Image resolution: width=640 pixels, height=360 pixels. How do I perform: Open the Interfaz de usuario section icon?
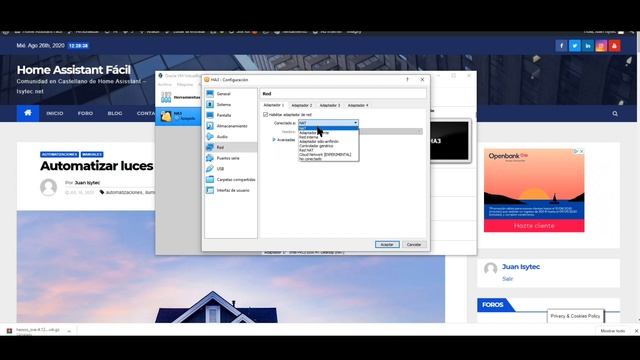pos(210,190)
